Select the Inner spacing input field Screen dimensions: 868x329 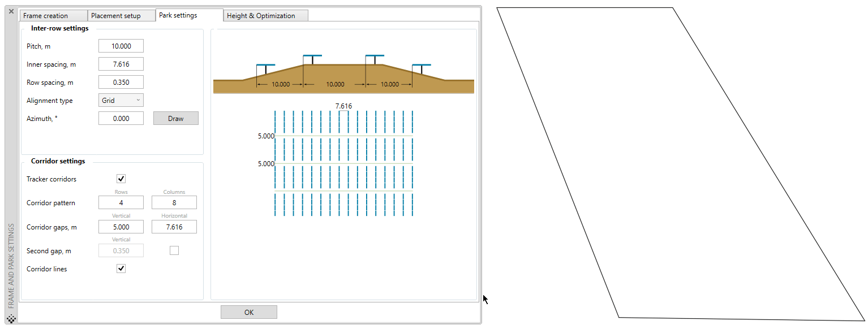(x=121, y=64)
